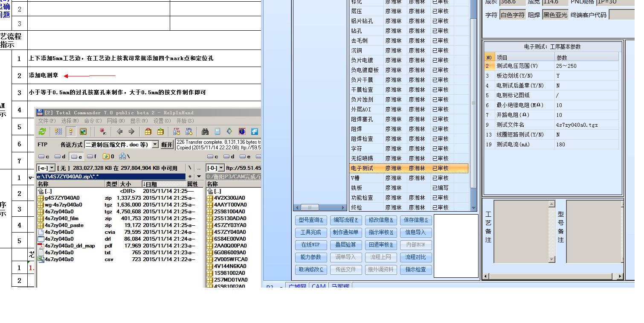The height and width of the screenshot is (323, 644).
Task: Click the 型号查询X button
Action: [x=311, y=220]
